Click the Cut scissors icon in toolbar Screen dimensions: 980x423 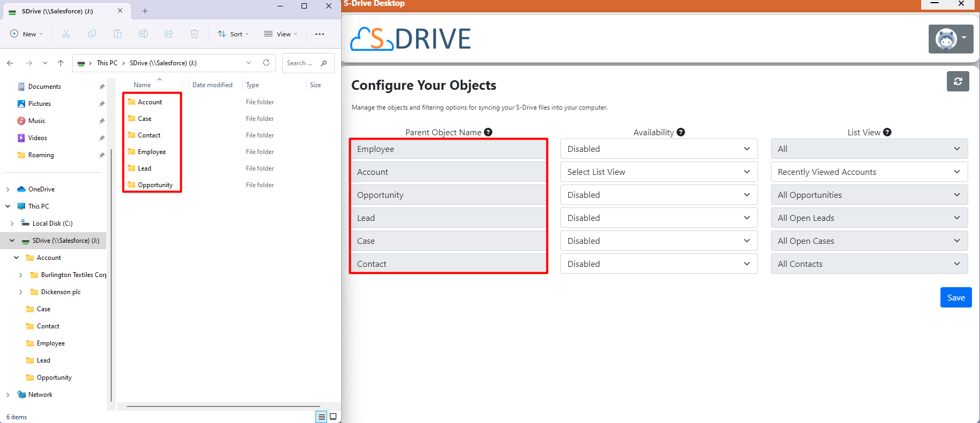click(66, 34)
